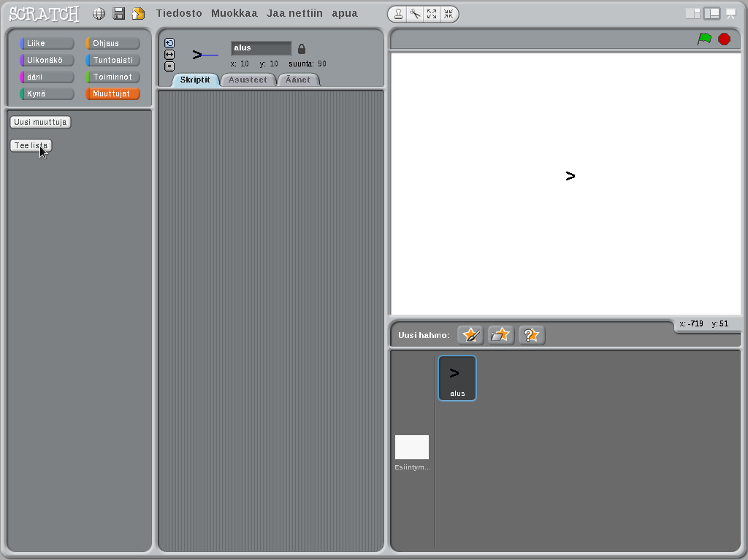Click the green flag to start

coord(704,39)
